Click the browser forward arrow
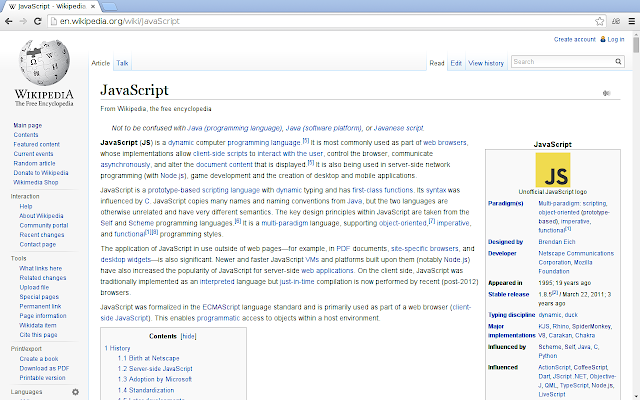 point(23,21)
